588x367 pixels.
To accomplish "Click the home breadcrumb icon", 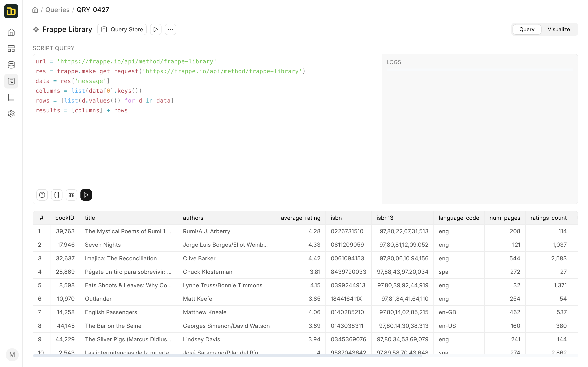I will coord(35,10).
